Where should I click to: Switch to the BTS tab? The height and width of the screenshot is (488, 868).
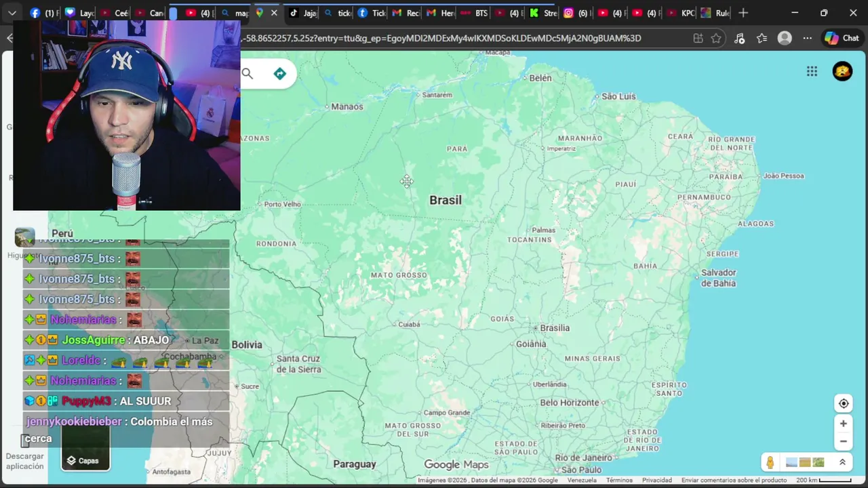(474, 13)
